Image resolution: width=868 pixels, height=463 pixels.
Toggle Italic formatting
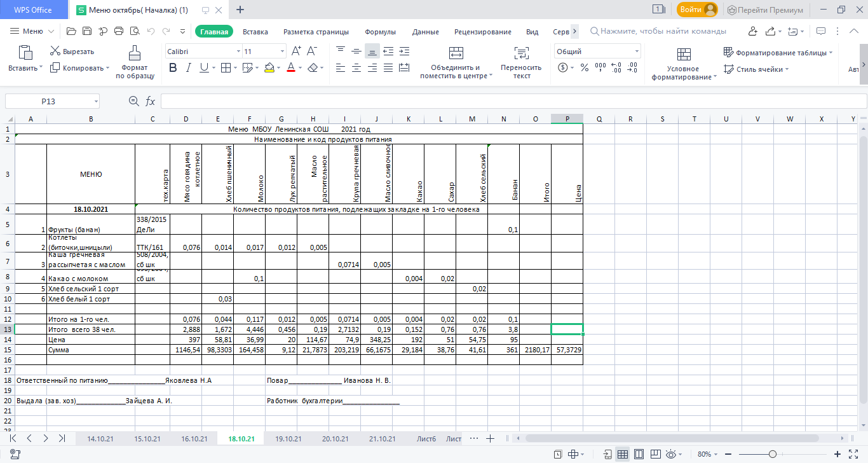188,67
